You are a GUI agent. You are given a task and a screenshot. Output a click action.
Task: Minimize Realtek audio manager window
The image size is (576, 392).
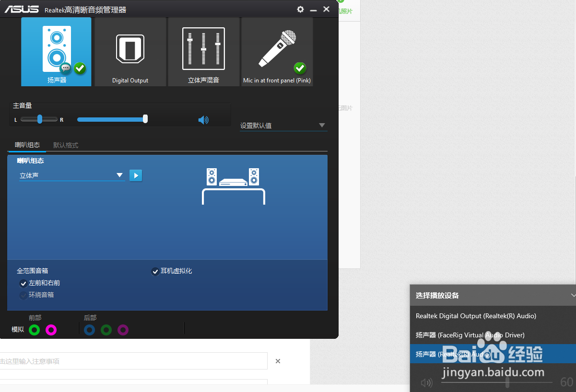pos(314,10)
